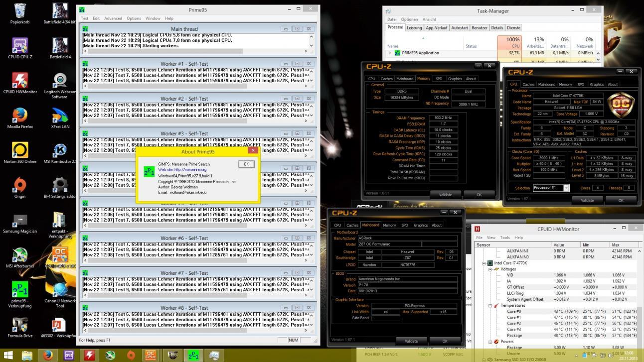Open the Caches tab in the CPU-Z CPU window
Viewport: 644px width, 362px height.
click(x=529, y=84)
